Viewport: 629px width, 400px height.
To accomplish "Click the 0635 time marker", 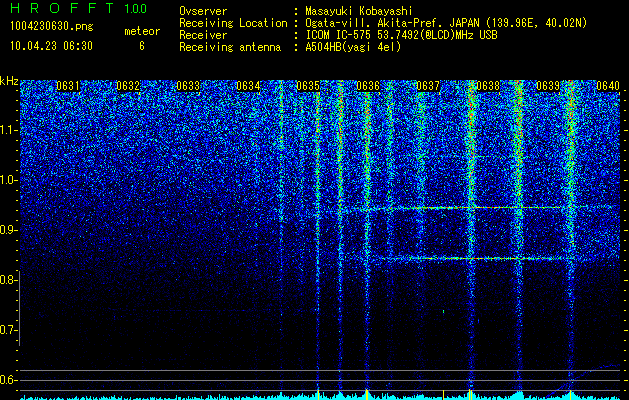I will tap(308, 86).
